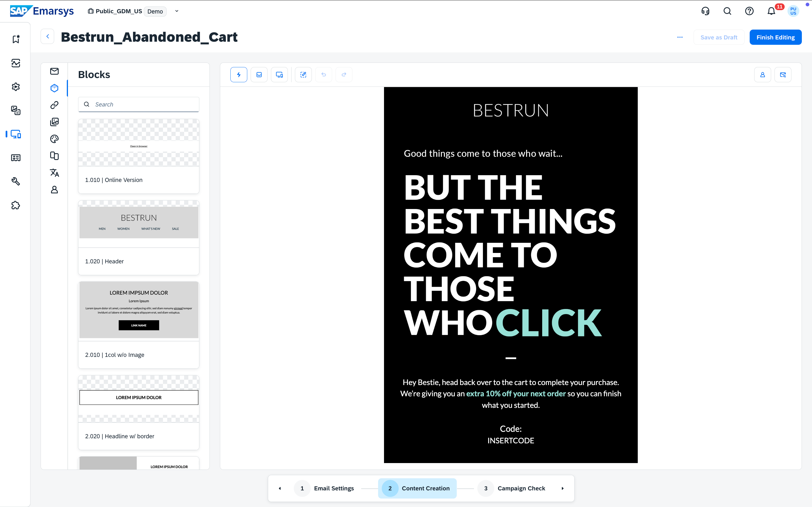Open the three-dots more options menu
This screenshot has width=812, height=507.
(x=680, y=37)
